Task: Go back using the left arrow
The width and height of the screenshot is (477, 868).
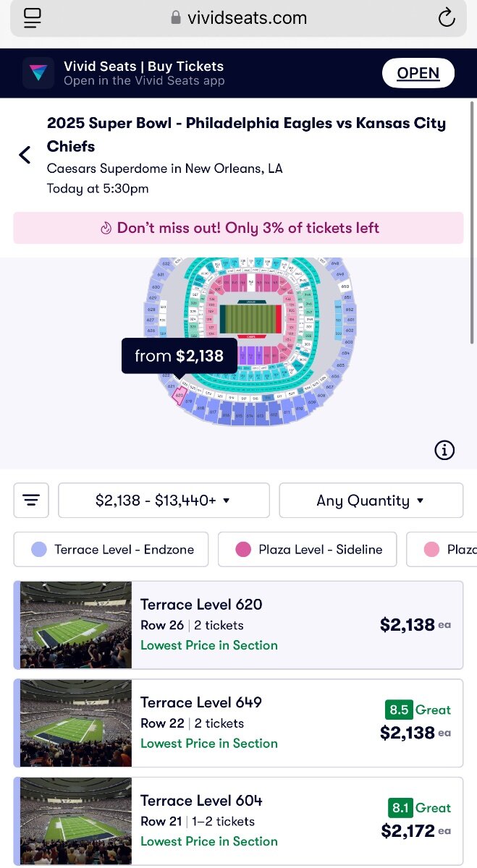Action: (x=25, y=155)
